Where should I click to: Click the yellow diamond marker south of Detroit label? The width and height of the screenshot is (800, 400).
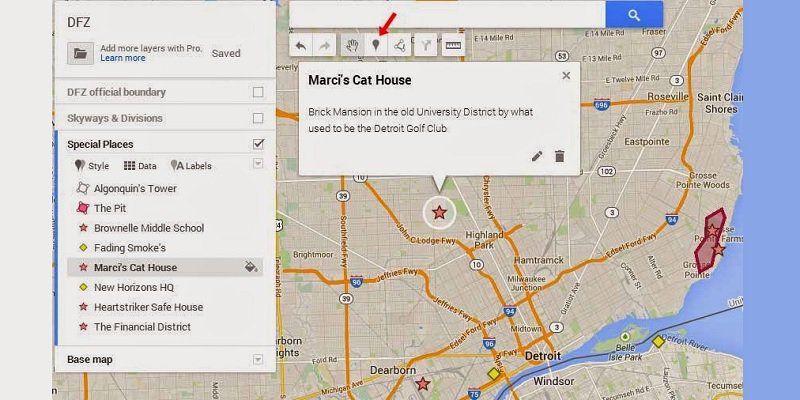(x=493, y=374)
